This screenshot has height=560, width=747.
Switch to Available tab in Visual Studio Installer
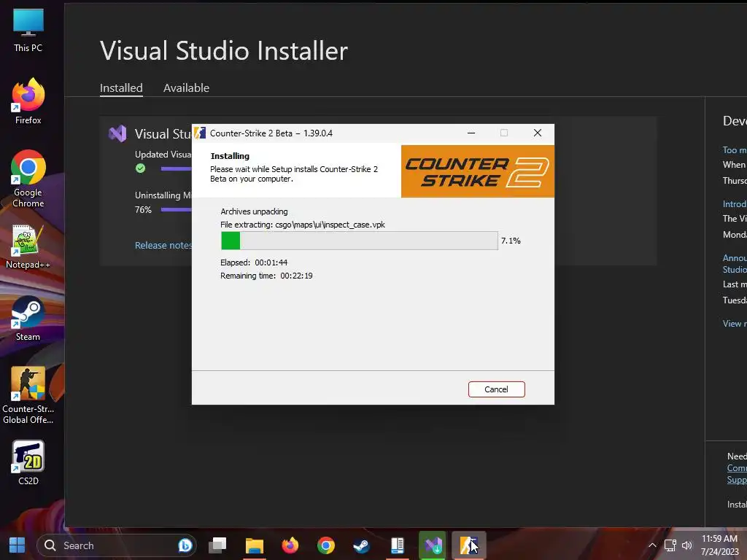[186, 88]
